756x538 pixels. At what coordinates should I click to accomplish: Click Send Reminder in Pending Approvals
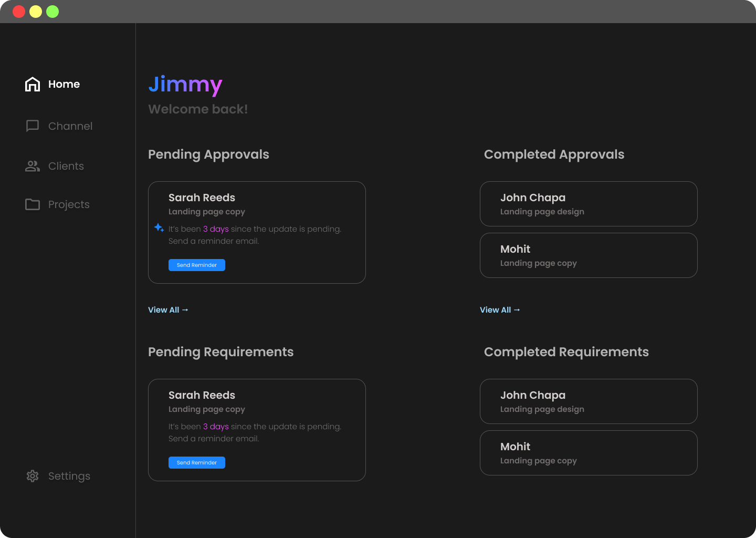point(197,265)
